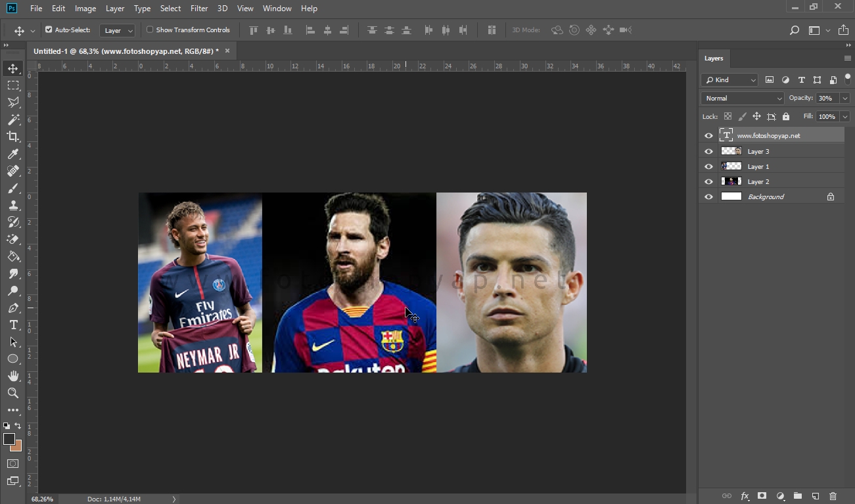This screenshot has width=855, height=504.
Task: Click the background color swatch
Action: click(18, 447)
